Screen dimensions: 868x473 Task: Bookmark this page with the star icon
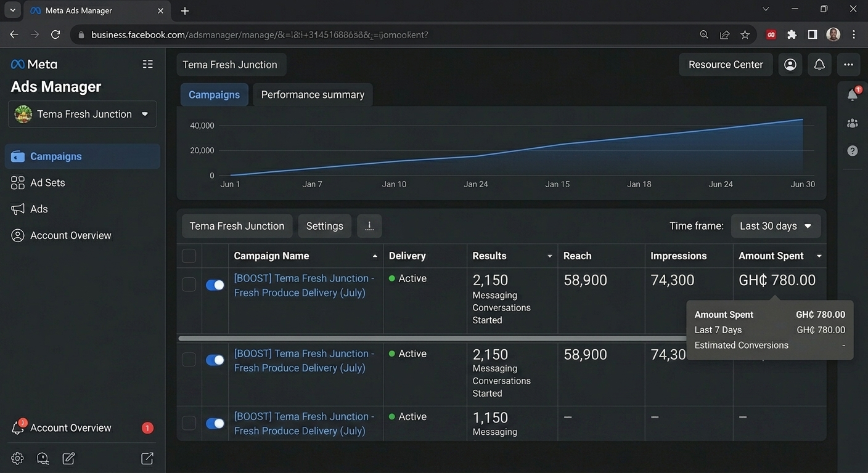[745, 35]
